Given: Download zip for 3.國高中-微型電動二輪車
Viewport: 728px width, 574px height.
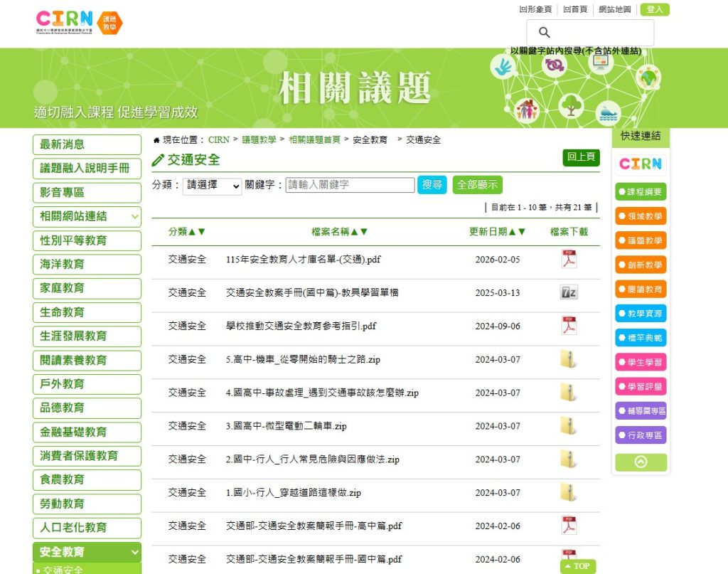Looking at the screenshot, I should click(x=568, y=426).
